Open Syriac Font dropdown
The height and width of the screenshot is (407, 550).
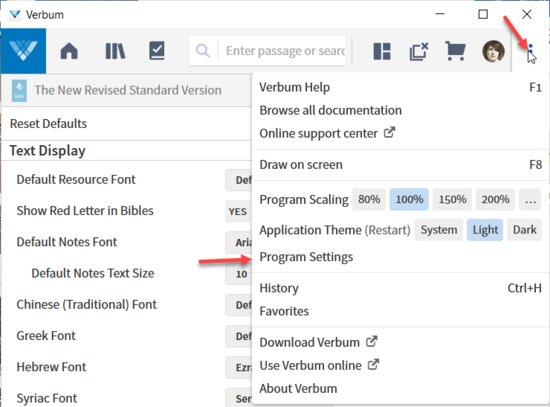239,398
